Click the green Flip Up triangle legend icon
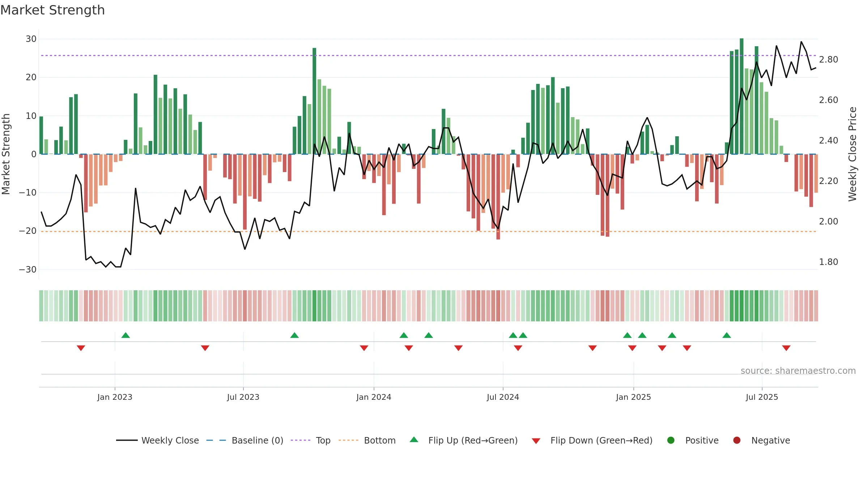 tap(414, 440)
